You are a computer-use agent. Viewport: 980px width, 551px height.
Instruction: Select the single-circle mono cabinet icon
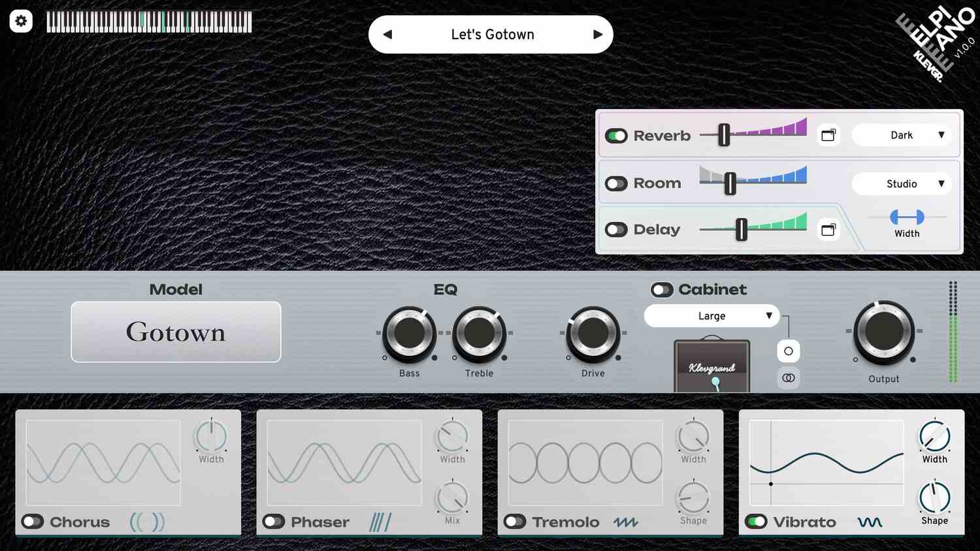(789, 351)
